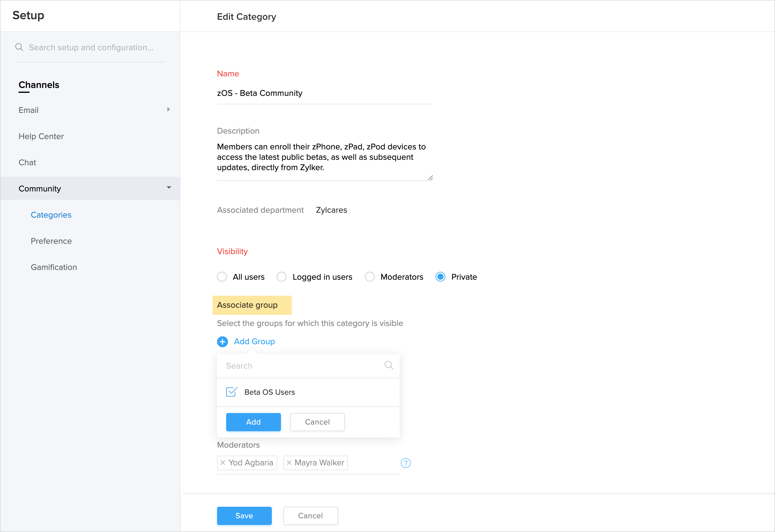Image resolution: width=775 pixels, height=532 pixels.
Task: Cancel the group selection popup
Action: pyautogui.click(x=317, y=422)
